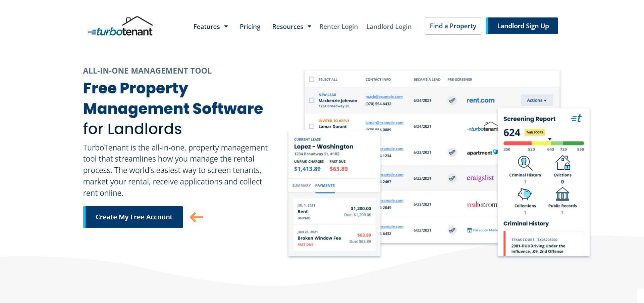Select the Rent payment entry of $1,200.00
This screenshot has height=303, width=644.
pos(334,212)
